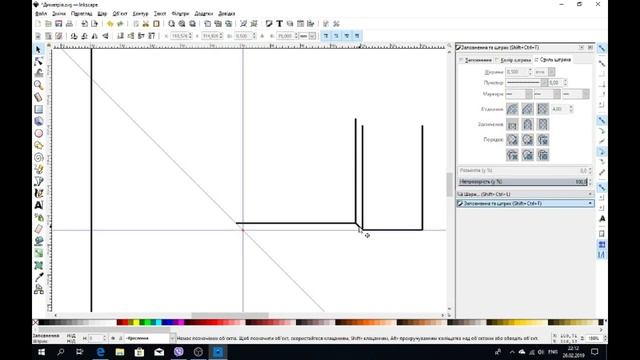Click the Print document icon
Viewport: 640px width, 360px height.
click(x=69, y=24)
